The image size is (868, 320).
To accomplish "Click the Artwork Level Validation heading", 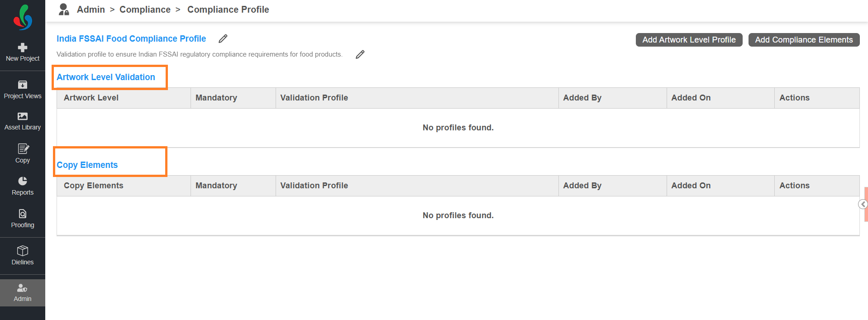I will tap(106, 77).
